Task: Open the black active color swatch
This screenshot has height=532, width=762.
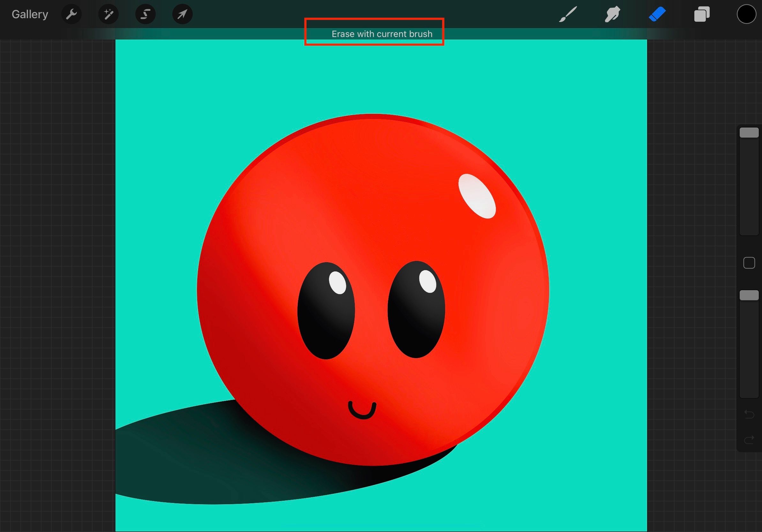Action: coord(746,14)
